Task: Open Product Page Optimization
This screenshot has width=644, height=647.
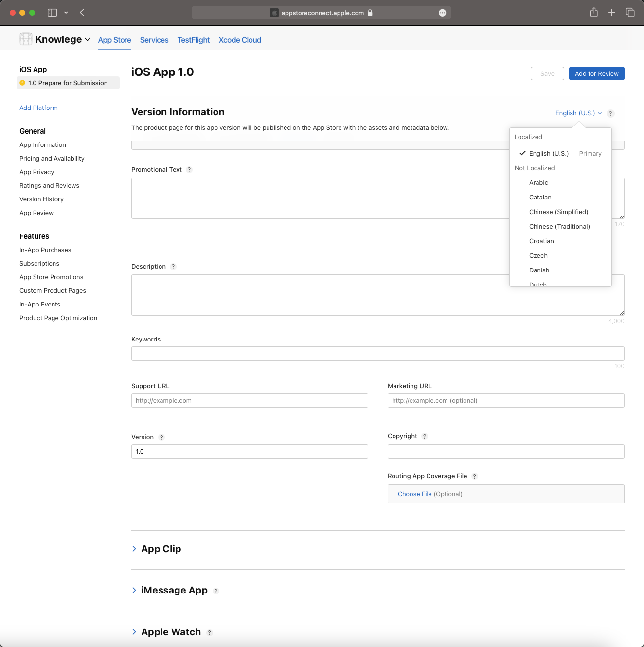Action: coord(58,318)
